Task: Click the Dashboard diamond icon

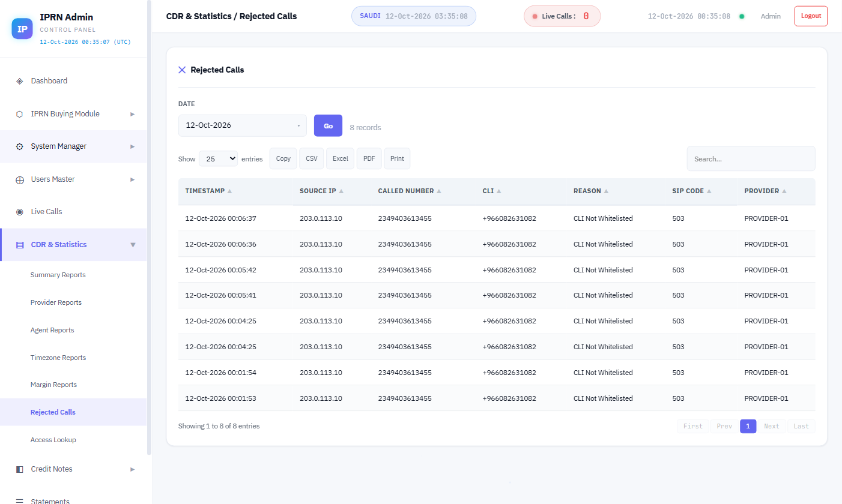Action: (19, 81)
